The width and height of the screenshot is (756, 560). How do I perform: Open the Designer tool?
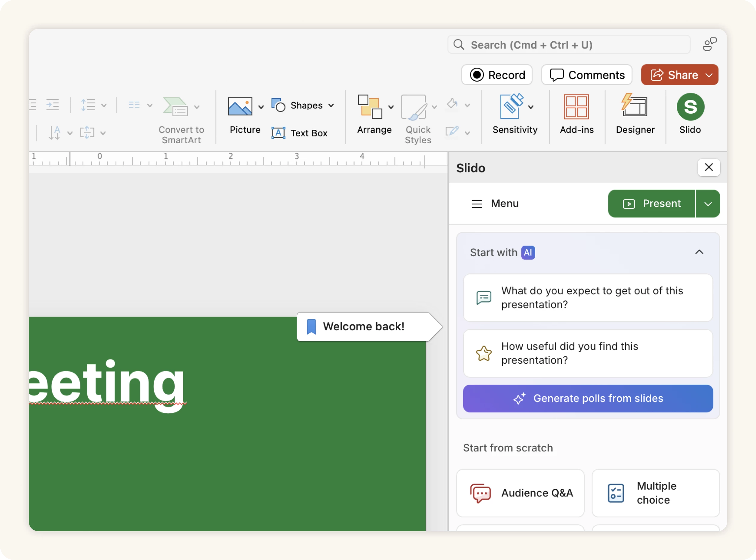click(x=634, y=107)
